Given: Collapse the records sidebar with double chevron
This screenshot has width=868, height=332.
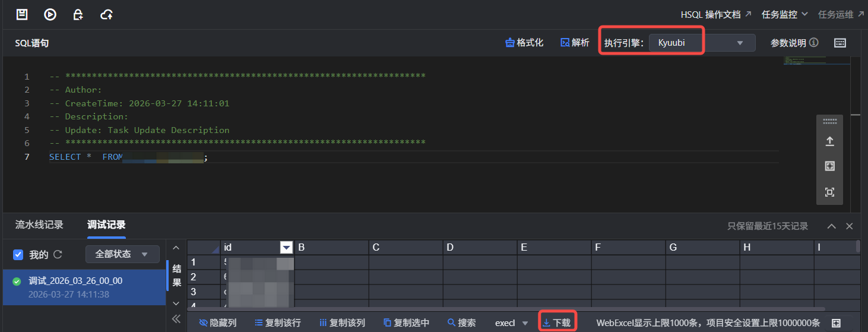Looking at the screenshot, I should click(x=176, y=319).
